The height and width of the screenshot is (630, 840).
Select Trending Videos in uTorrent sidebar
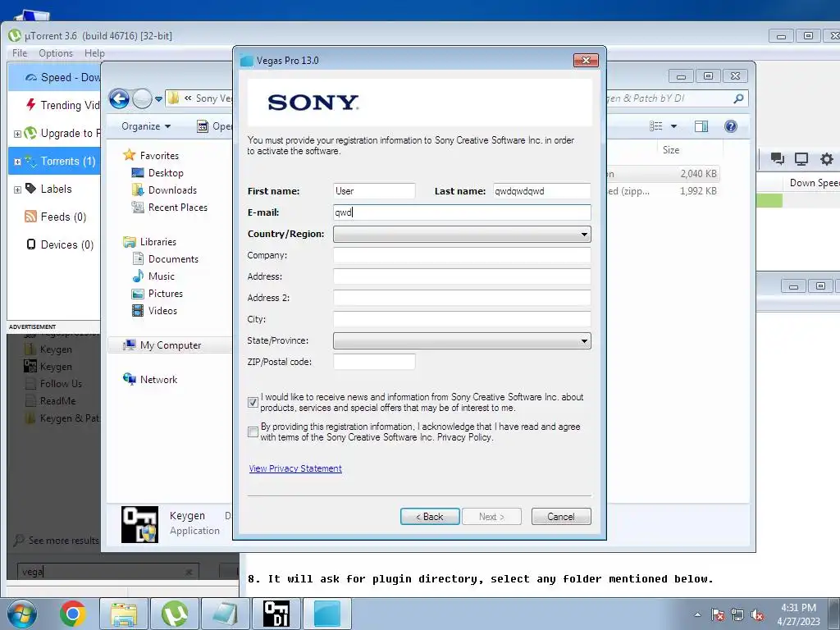point(63,105)
